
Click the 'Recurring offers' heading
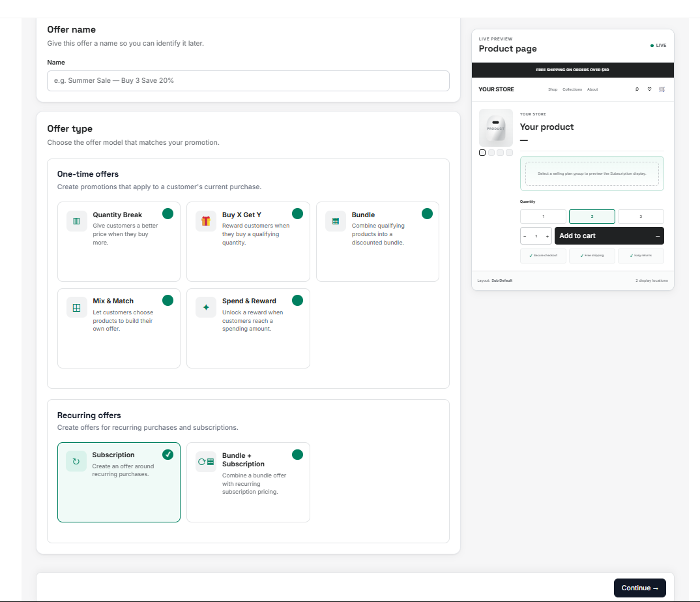point(89,415)
